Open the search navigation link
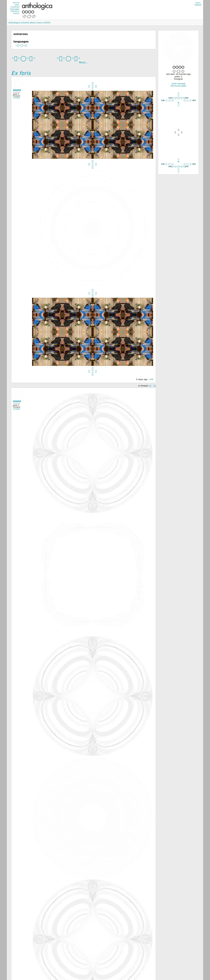210x980 pixels. pyautogui.click(x=16, y=13)
